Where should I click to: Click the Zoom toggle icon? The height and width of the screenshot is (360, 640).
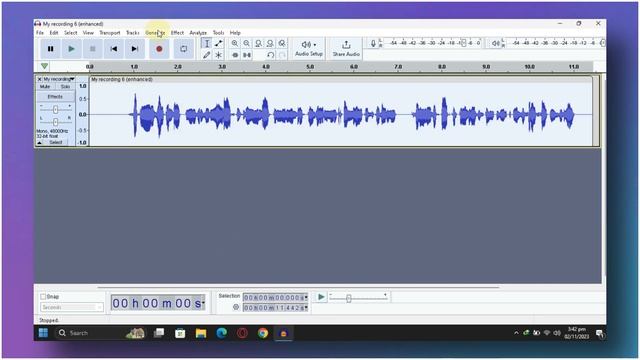[x=282, y=43]
